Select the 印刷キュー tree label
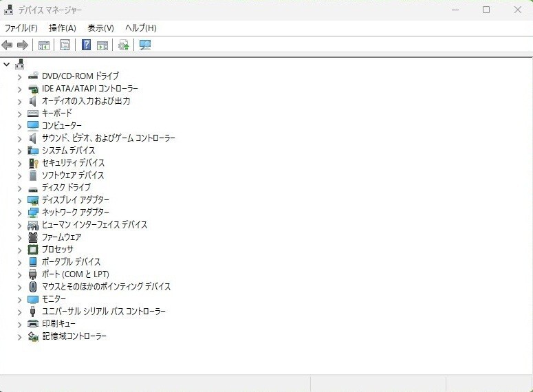The width and height of the screenshot is (533, 392). tap(59, 324)
